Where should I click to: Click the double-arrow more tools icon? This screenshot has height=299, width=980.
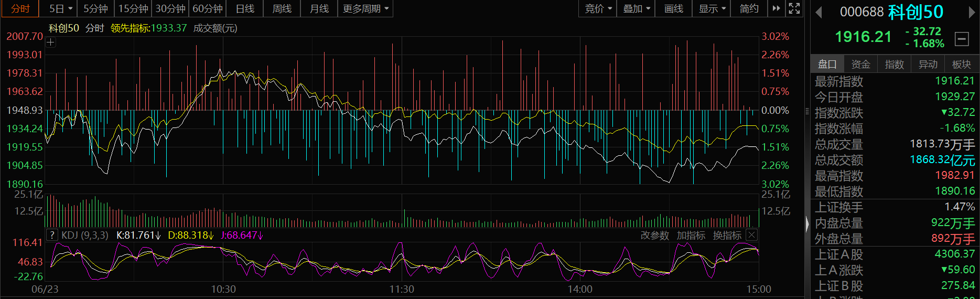pos(777,8)
